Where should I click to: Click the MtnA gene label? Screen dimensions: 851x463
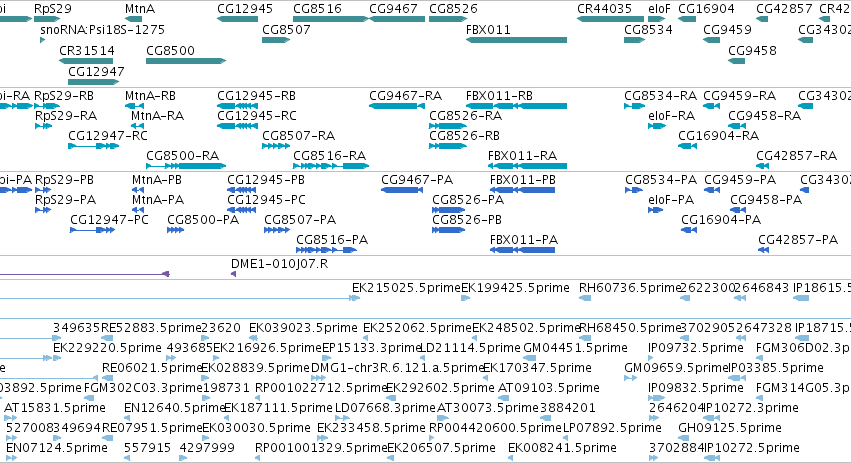pyautogui.click(x=140, y=9)
